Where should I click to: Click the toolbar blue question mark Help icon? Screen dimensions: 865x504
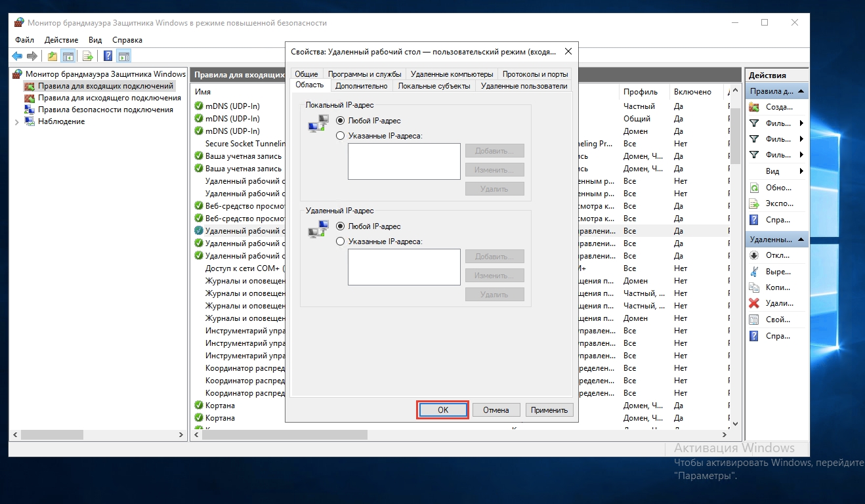(x=108, y=56)
